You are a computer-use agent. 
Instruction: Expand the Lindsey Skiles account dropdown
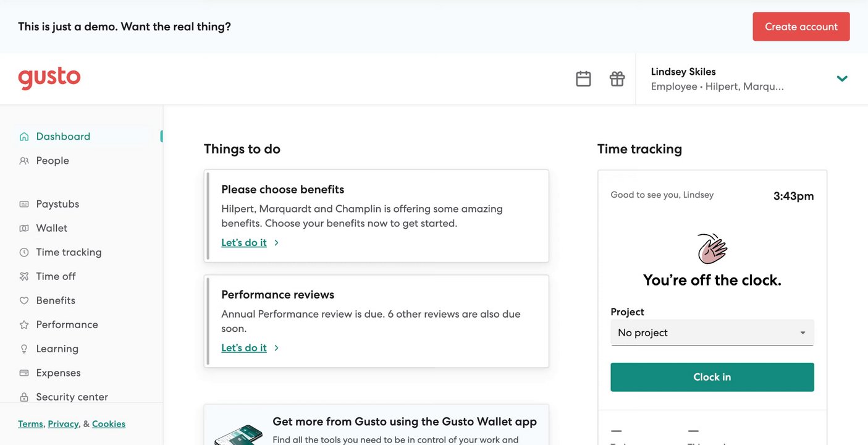[841, 78]
